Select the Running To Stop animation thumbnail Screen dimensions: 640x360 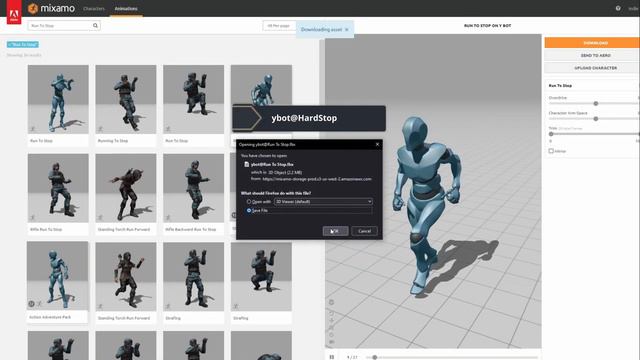[x=126, y=99]
